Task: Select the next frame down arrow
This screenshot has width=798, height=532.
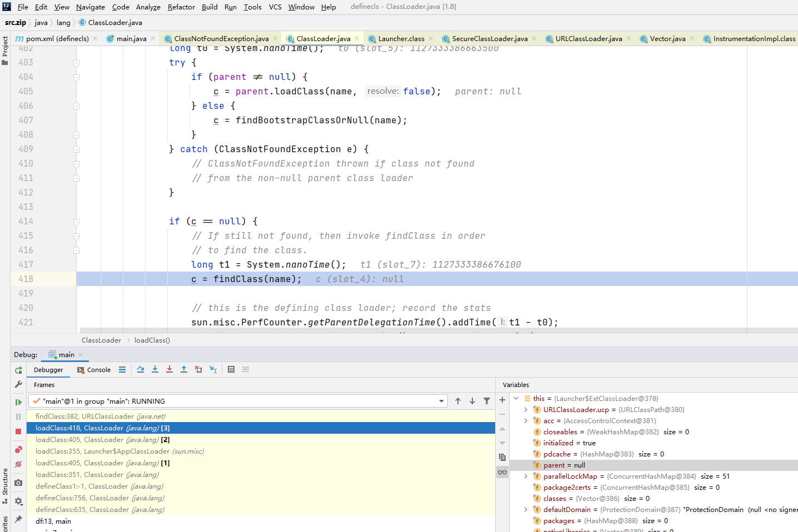Action: click(x=472, y=401)
